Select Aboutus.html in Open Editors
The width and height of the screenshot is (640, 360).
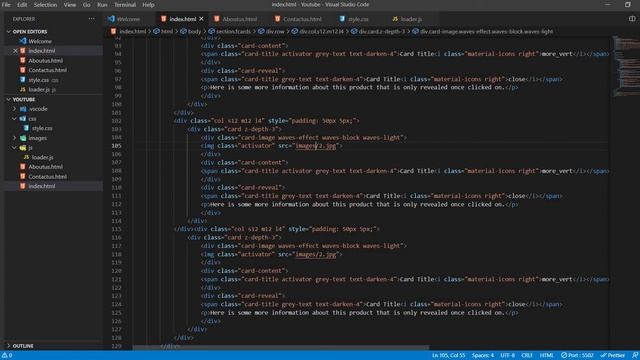pos(45,60)
